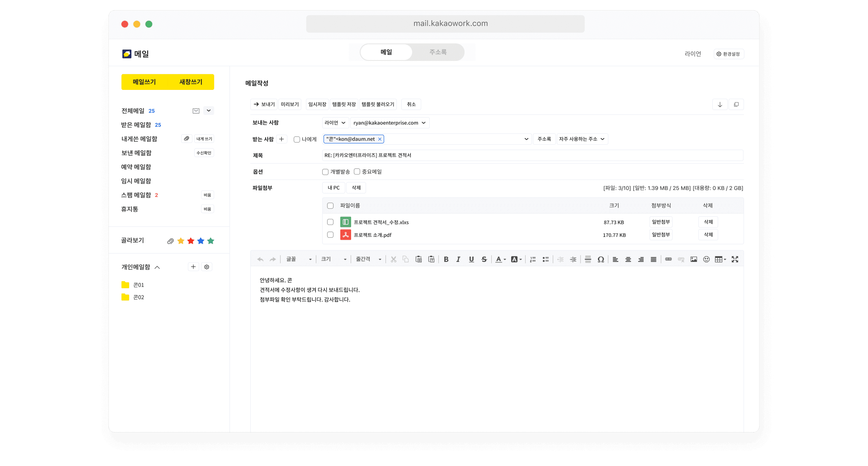This screenshot has height=466, width=868.
Task: Click the envelope icon next to 전체메일
Action: pos(196,111)
